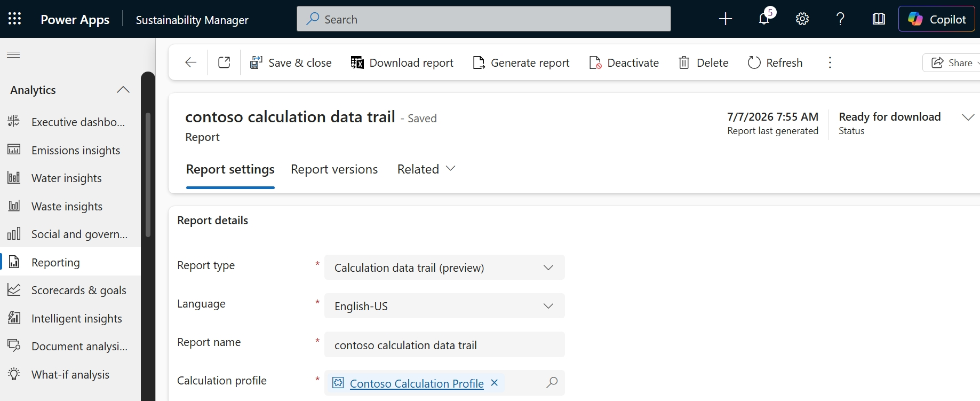Open Scorecards & goals in the sidebar
Screen dimensions: 980x401
coord(70,290)
